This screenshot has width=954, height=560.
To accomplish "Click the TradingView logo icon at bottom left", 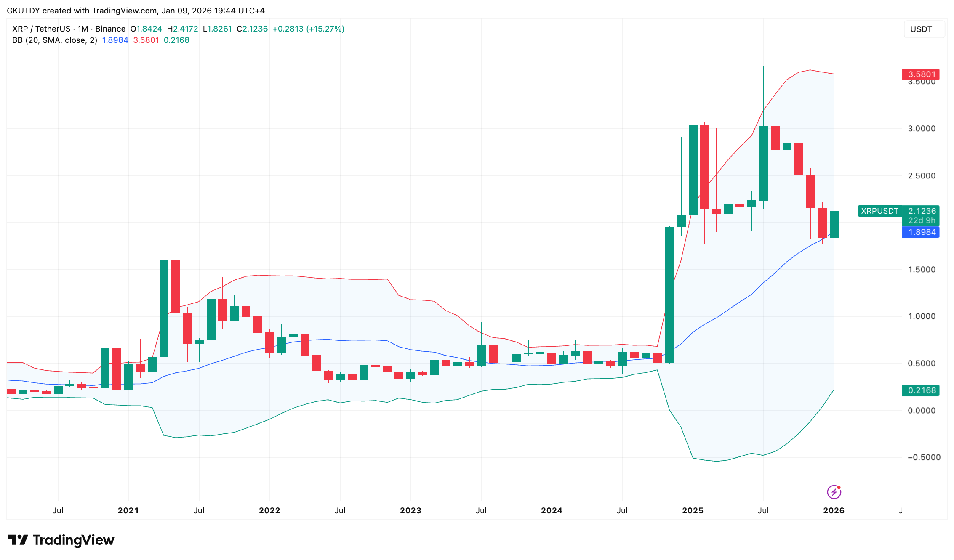I will coord(18,540).
